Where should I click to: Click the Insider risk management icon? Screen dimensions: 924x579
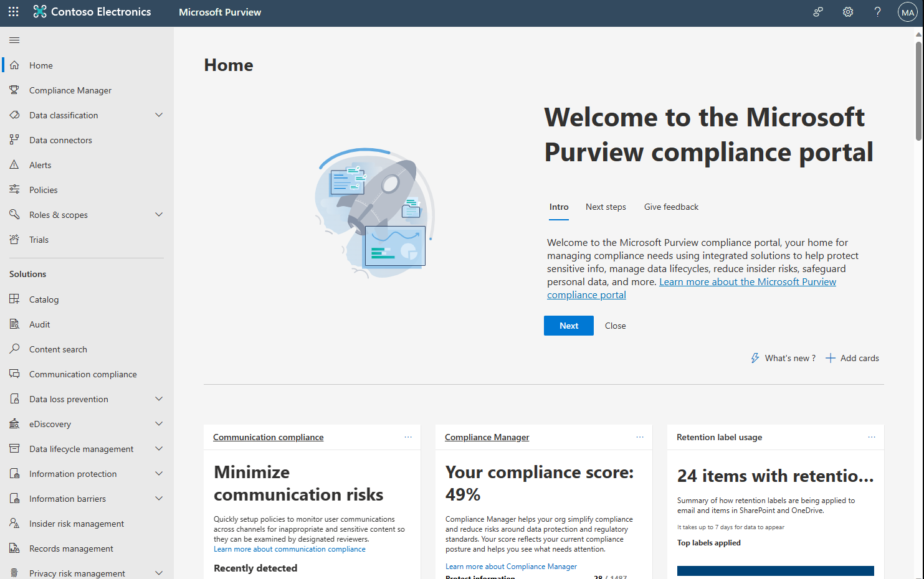coord(14,524)
